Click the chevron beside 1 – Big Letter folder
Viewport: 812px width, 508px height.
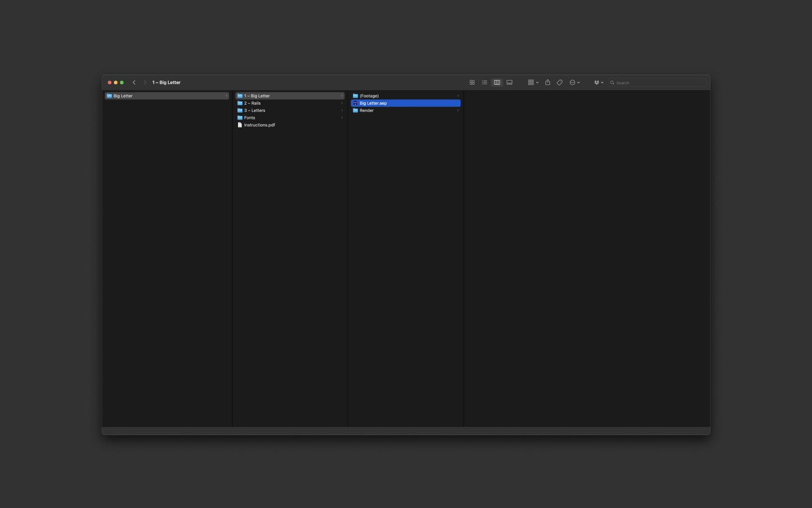pos(342,96)
